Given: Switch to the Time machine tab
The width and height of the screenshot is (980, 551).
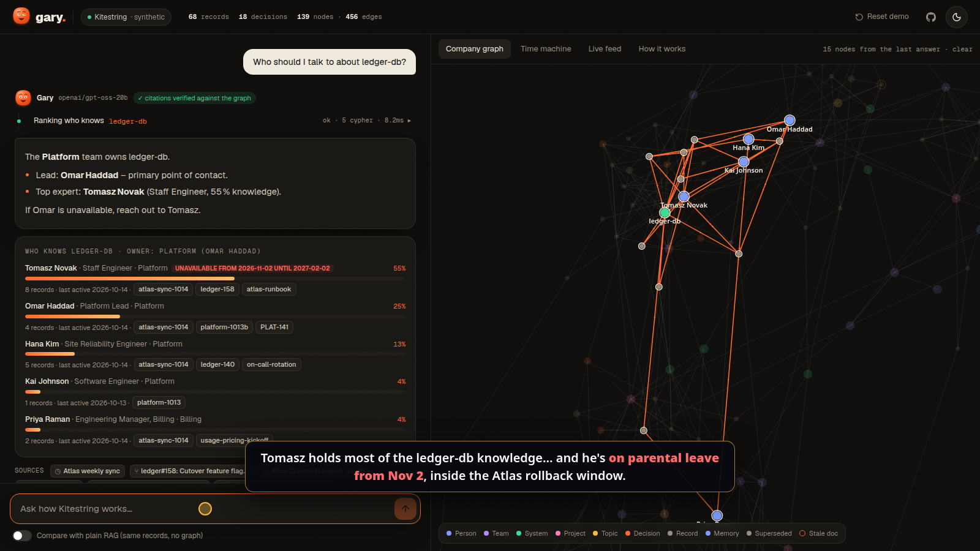Looking at the screenshot, I should tap(546, 49).
